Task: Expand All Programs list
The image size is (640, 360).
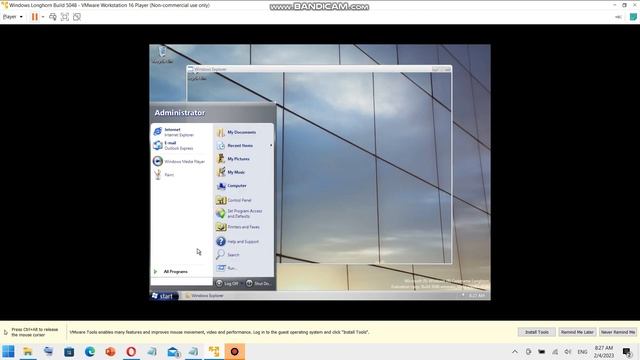Action: tap(176, 271)
